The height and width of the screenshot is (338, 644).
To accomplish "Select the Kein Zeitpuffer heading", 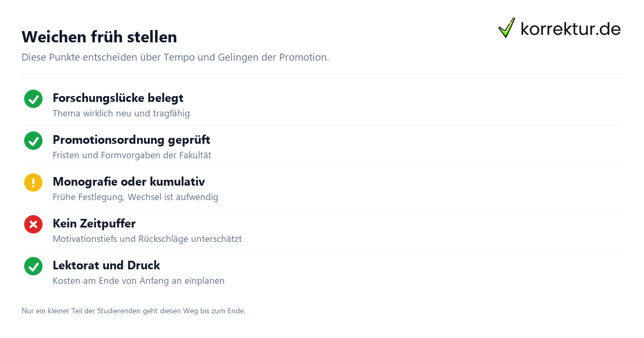I will [94, 224].
